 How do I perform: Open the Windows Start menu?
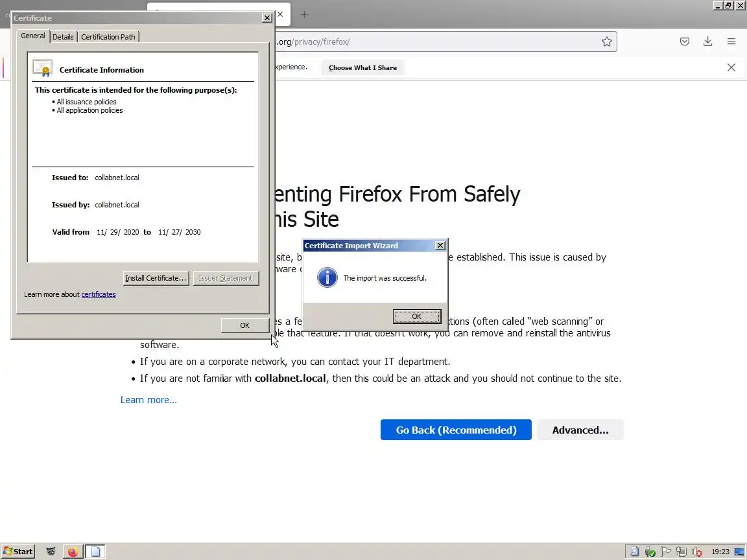pyautogui.click(x=18, y=552)
